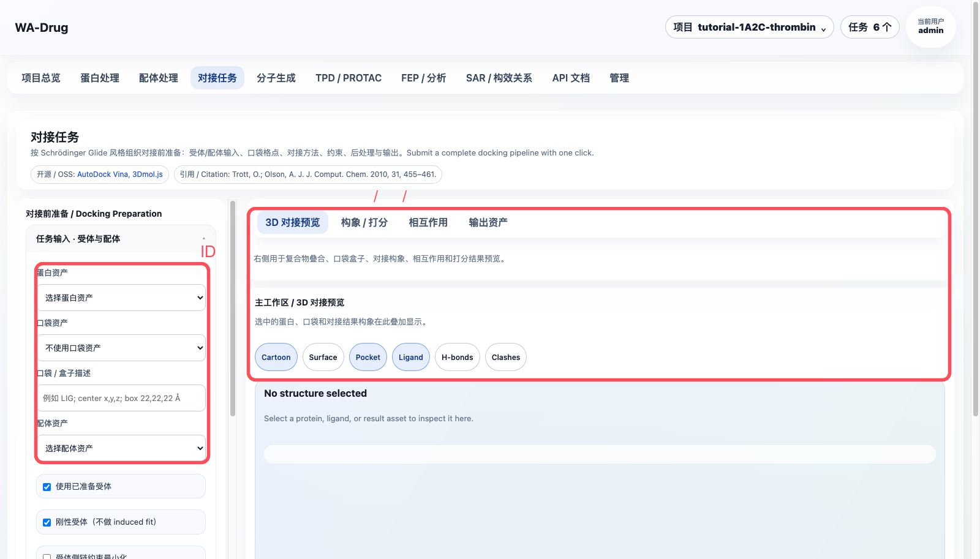Click the page vertical scrollbar

point(976,209)
